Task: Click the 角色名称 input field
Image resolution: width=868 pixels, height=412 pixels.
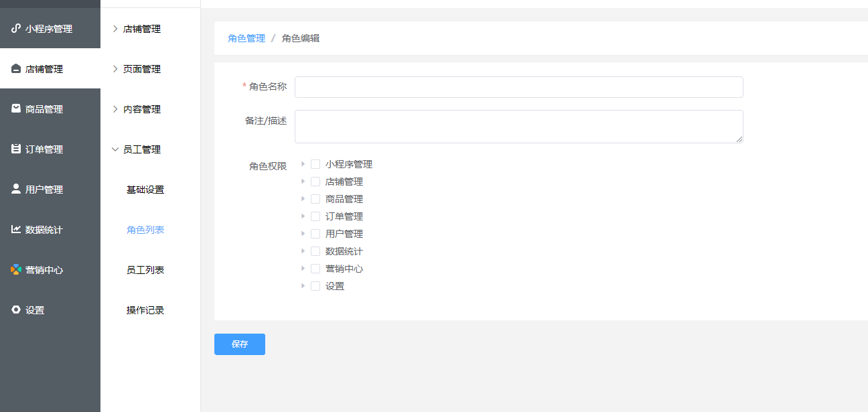Action: pos(519,87)
